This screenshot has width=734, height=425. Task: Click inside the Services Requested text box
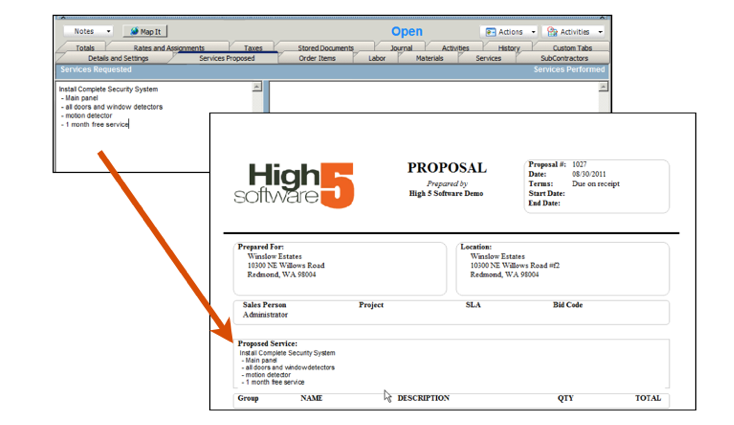point(154,127)
